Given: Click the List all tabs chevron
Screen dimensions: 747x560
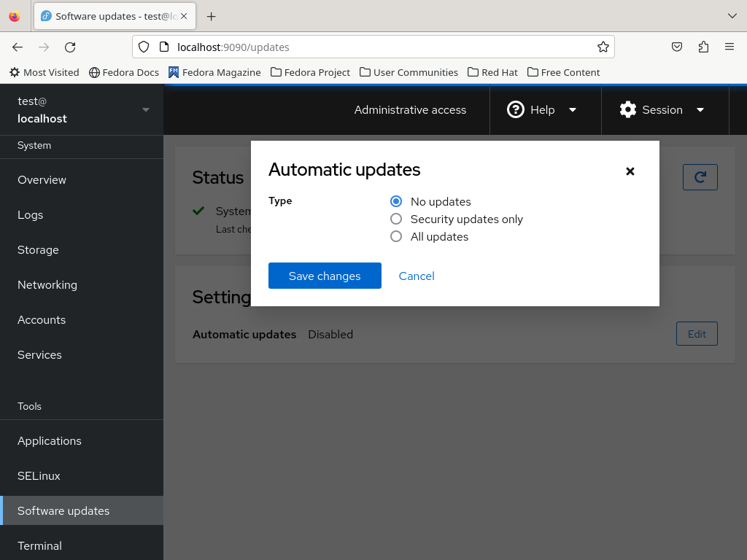Looking at the screenshot, I should [732, 16].
